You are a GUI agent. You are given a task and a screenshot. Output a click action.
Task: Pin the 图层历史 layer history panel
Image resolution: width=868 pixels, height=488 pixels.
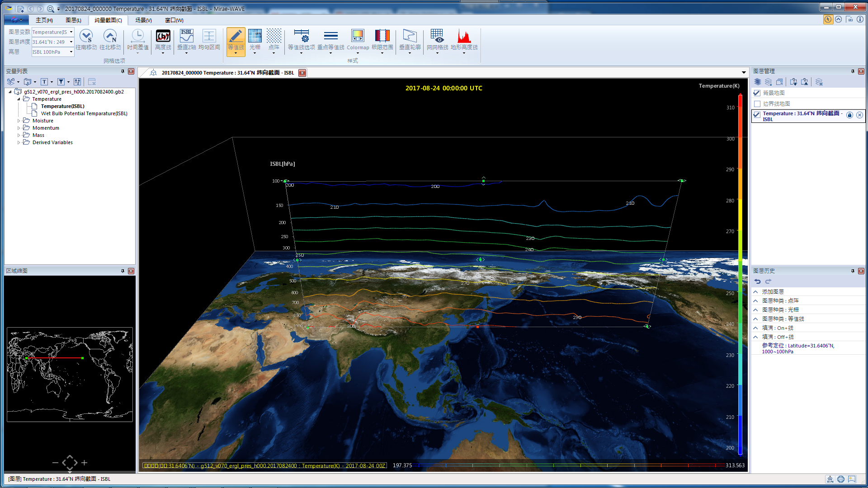(853, 271)
